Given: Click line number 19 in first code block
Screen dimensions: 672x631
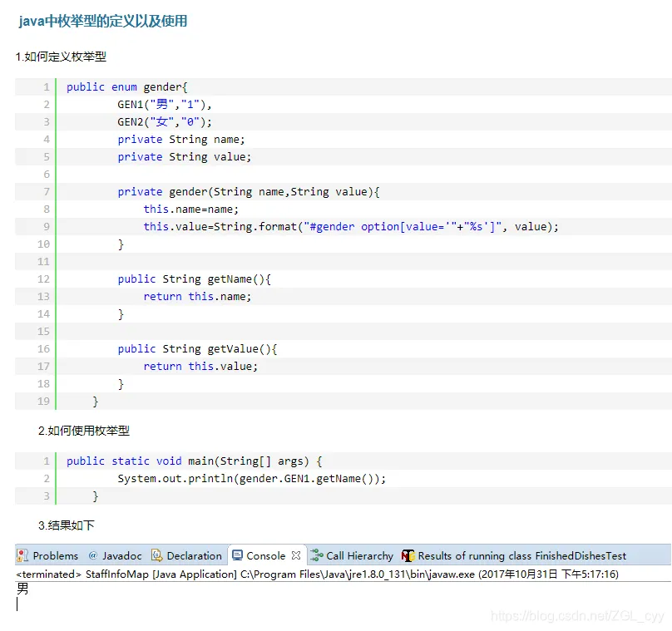Looking at the screenshot, I should coord(44,402).
